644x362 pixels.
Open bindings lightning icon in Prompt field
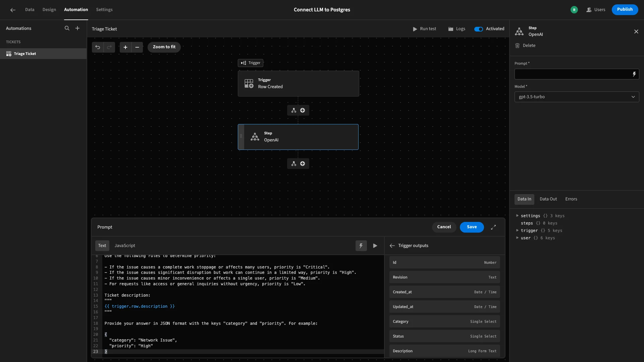(x=634, y=74)
